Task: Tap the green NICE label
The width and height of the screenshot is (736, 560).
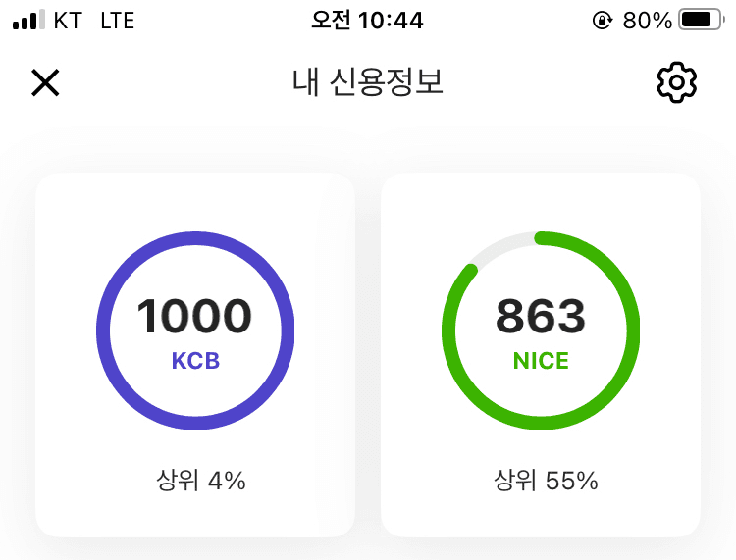Action: click(541, 361)
